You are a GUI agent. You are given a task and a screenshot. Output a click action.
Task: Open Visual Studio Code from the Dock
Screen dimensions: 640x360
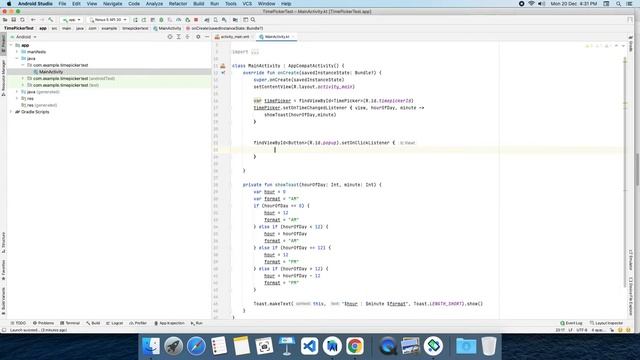pyautogui.click(x=309, y=346)
